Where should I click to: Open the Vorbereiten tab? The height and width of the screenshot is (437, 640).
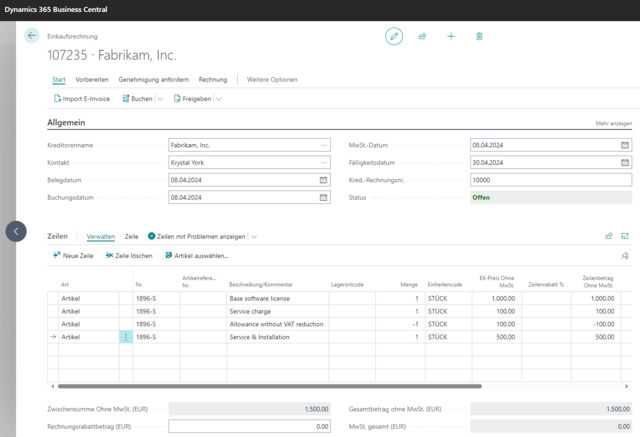[x=92, y=80]
